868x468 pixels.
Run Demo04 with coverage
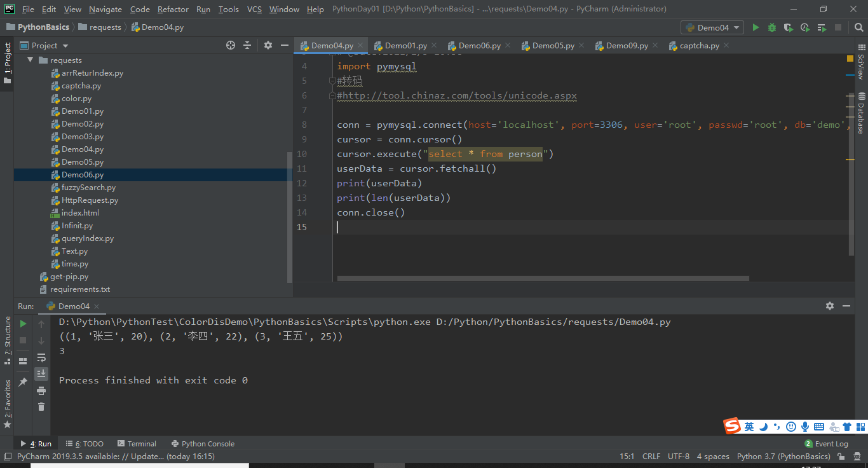tap(789, 27)
